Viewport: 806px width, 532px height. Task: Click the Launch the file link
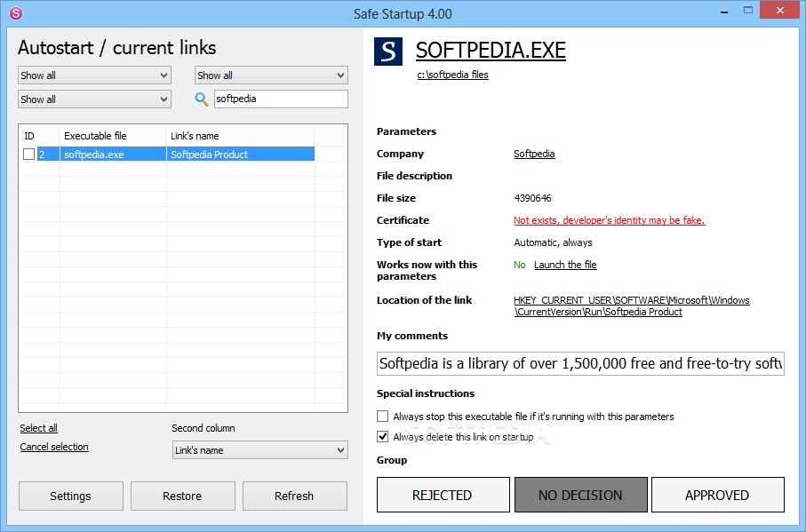(565, 265)
